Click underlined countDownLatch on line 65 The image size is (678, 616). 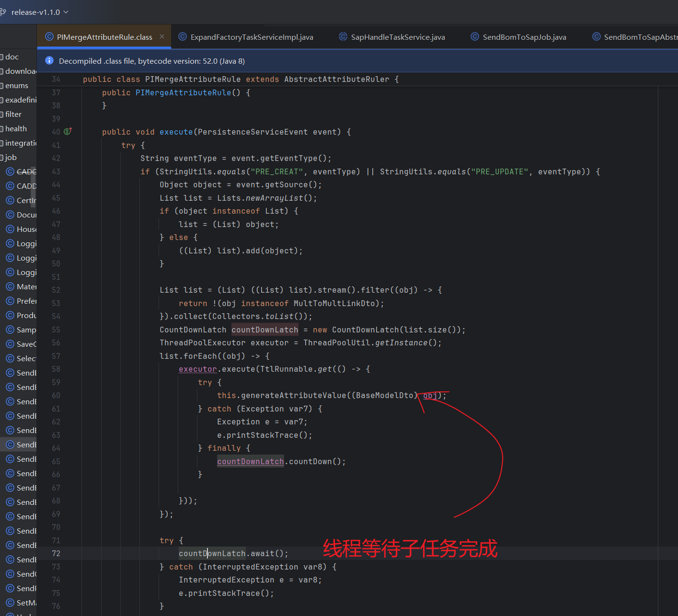[x=250, y=461]
